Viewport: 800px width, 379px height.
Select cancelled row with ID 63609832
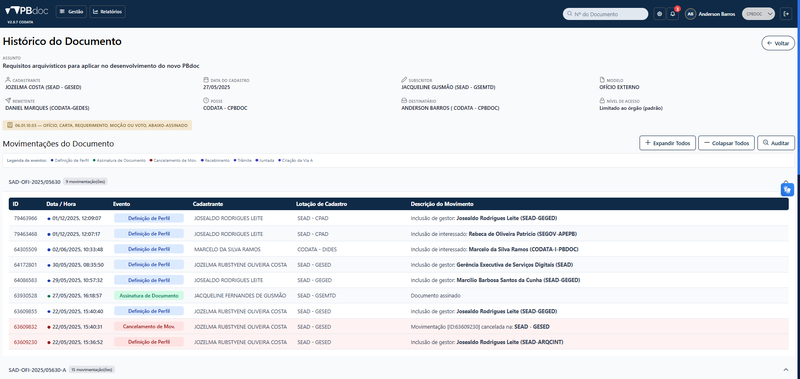point(398,326)
